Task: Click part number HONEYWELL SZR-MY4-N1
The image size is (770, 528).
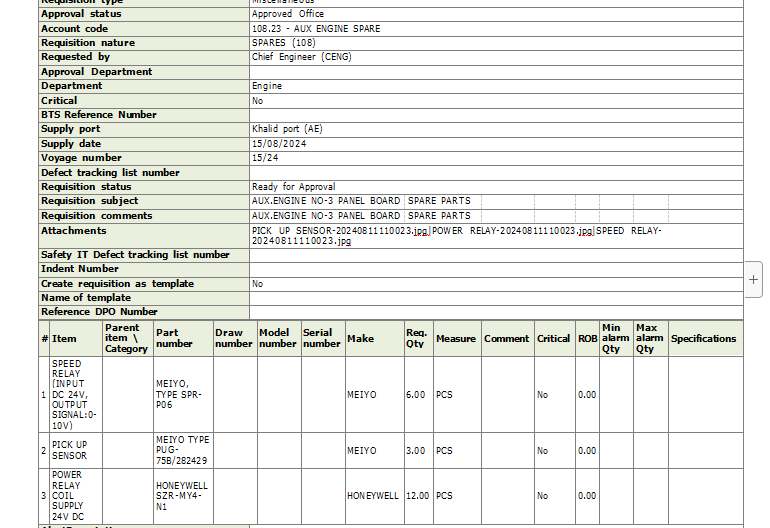Action: point(182,495)
